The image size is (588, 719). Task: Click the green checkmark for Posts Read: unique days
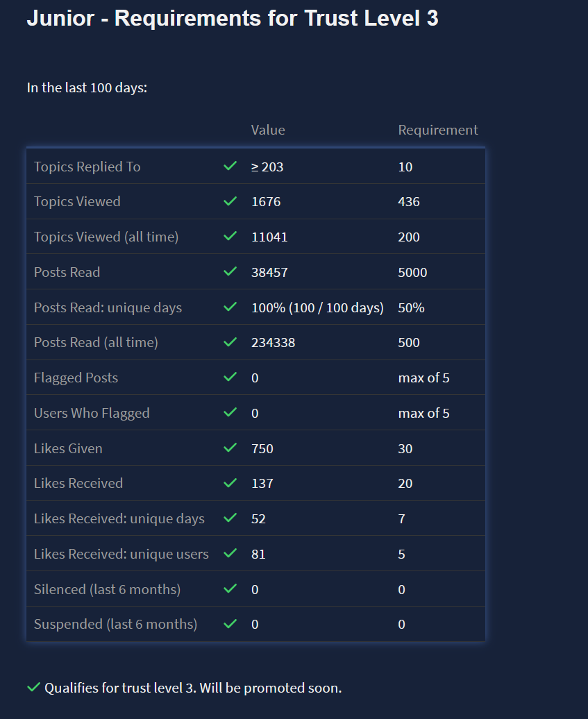pos(230,307)
